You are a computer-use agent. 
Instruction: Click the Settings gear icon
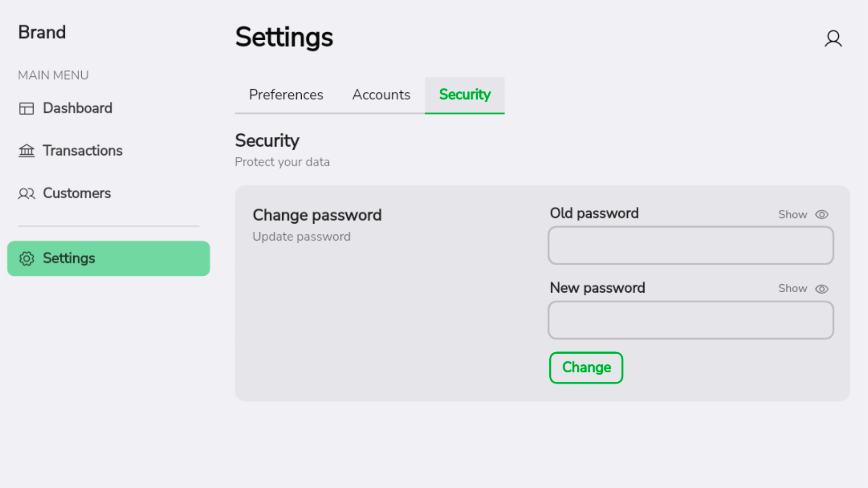pos(26,258)
